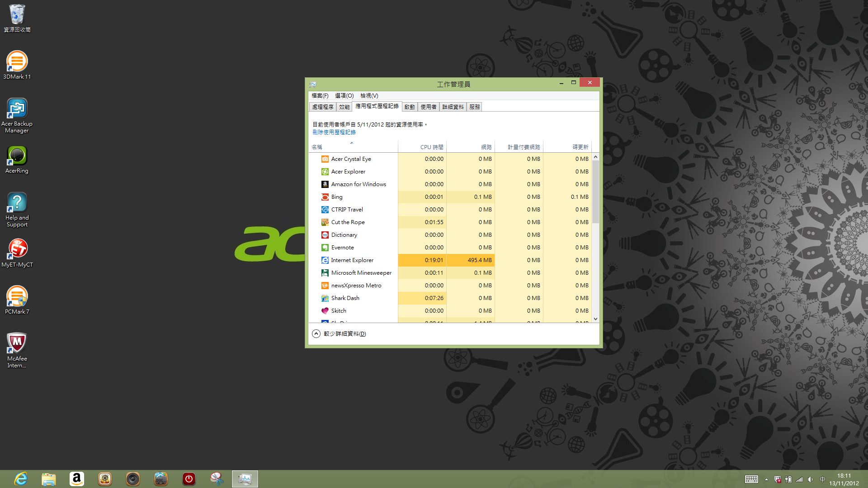Sort by the 計量付費網路 column header
Image resolution: width=868 pixels, height=488 pixels.
point(519,147)
